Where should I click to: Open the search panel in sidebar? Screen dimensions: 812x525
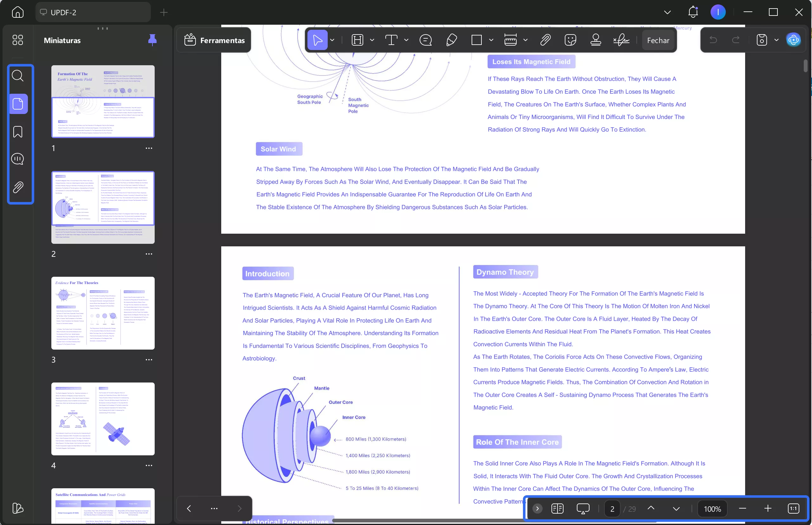tap(18, 75)
